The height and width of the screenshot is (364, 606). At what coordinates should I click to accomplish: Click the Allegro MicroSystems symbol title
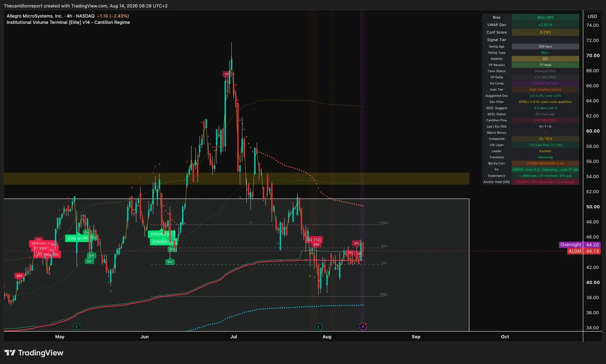pos(50,16)
